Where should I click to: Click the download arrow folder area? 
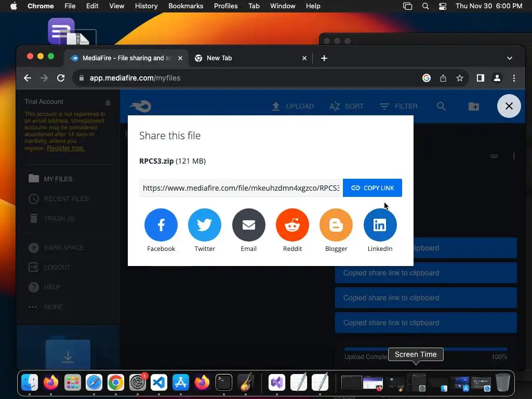[68, 355]
